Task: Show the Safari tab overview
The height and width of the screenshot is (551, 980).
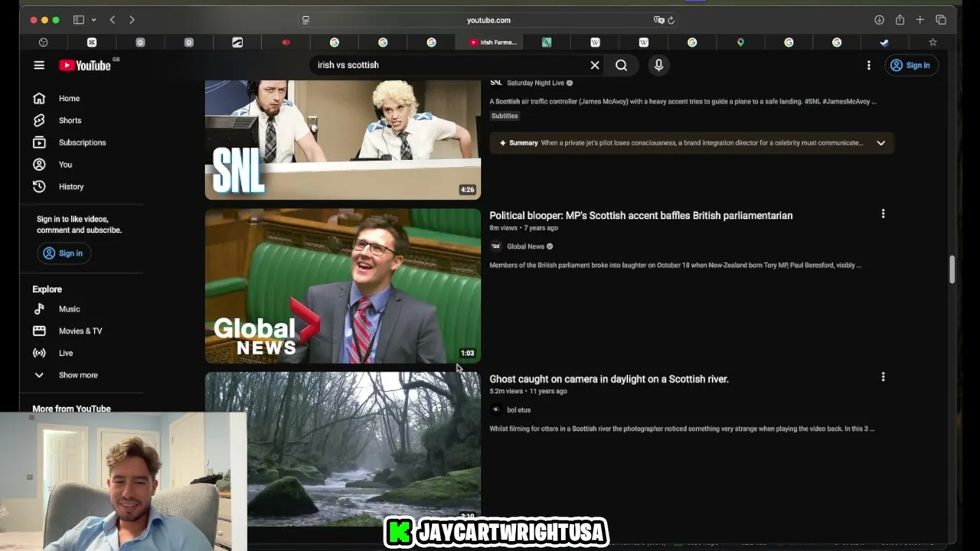Action: 941,20
